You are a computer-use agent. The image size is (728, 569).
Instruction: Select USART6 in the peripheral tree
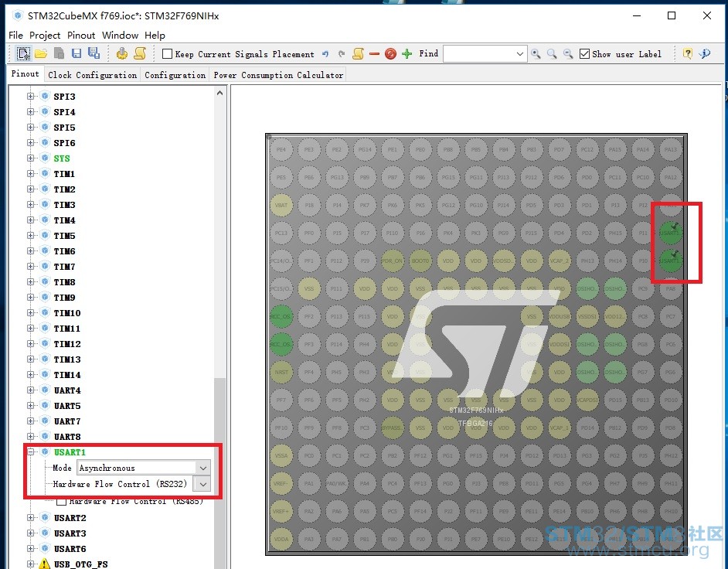point(70,549)
